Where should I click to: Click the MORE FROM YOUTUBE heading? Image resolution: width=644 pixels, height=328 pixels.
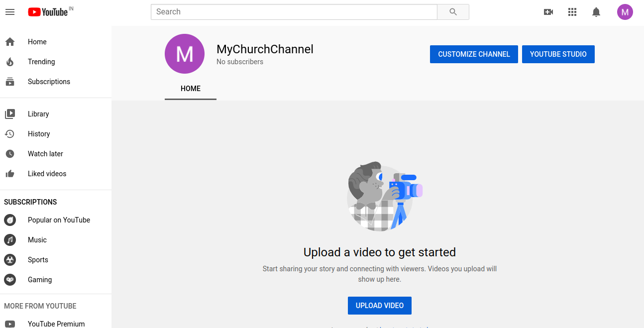(40, 306)
